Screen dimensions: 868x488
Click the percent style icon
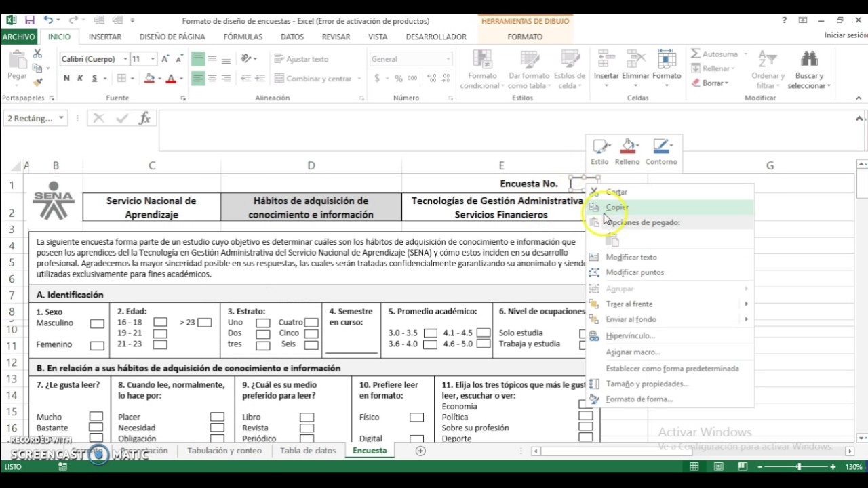coord(397,79)
